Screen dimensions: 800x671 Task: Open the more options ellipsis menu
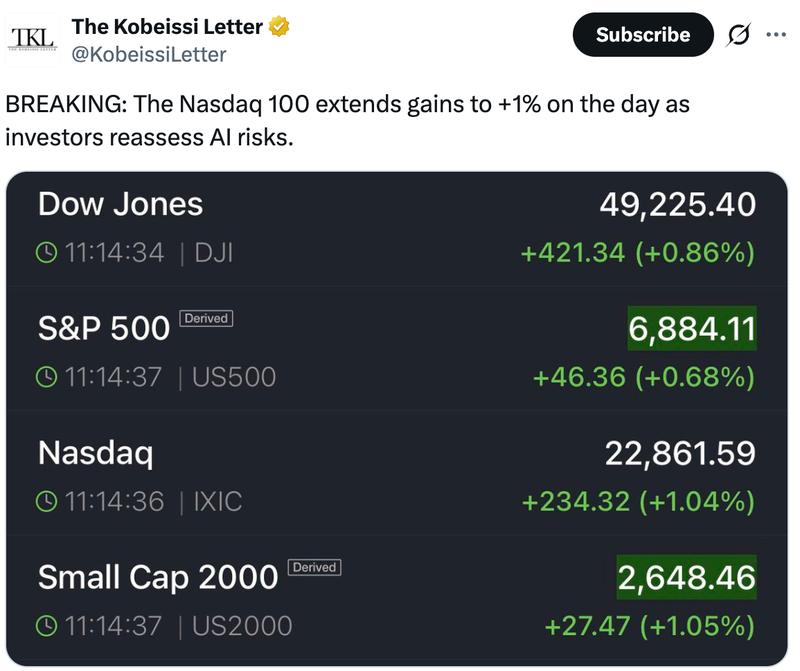[775, 33]
